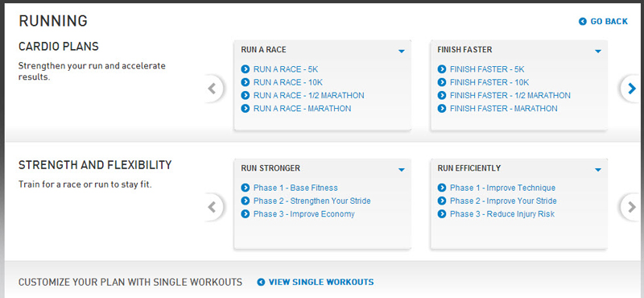This screenshot has width=644, height=298.
Task: Collapse the Finish Faster panel arrow
Action: coord(598,52)
